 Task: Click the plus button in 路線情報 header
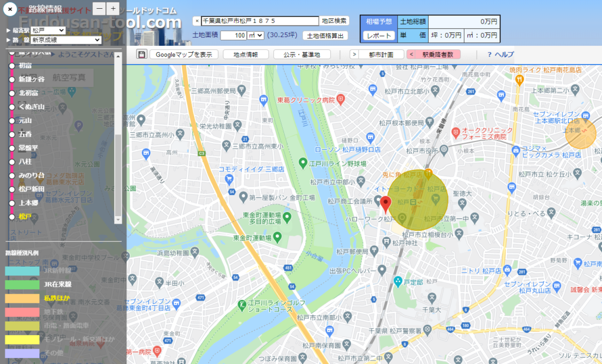113,8
